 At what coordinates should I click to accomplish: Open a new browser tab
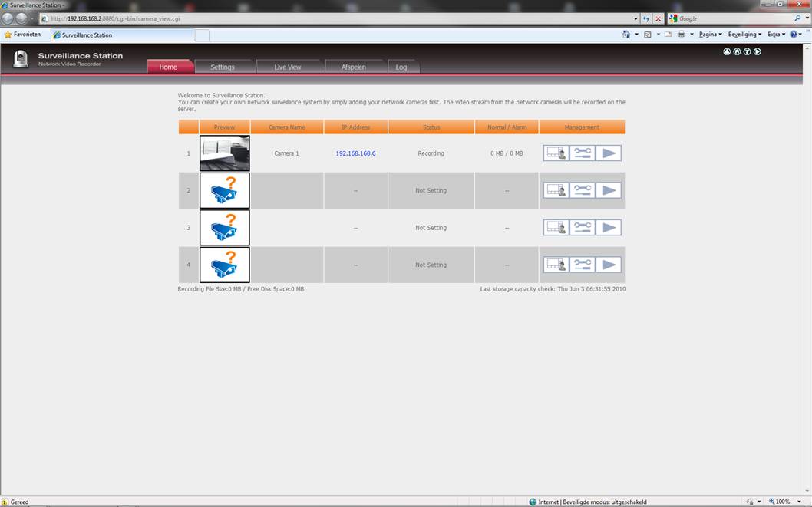click(x=202, y=35)
